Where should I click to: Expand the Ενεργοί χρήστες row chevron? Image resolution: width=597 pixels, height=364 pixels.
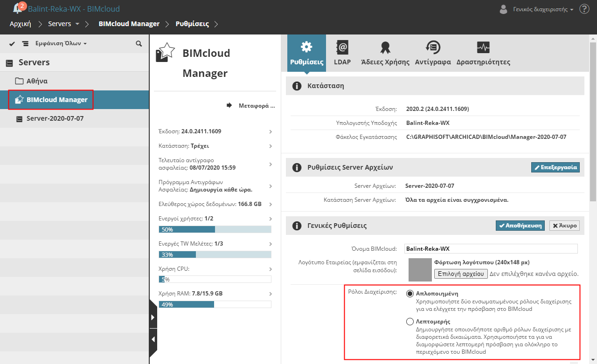(x=271, y=219)
